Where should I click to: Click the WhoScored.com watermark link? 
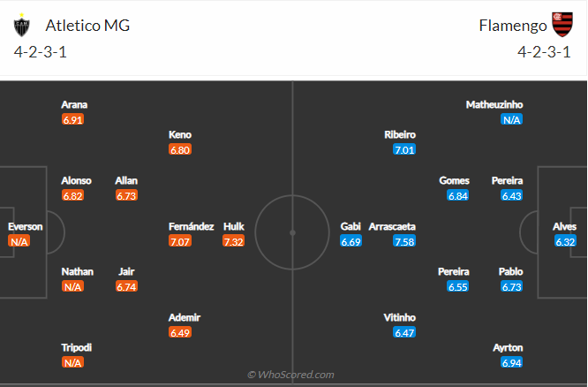[291, 376]
